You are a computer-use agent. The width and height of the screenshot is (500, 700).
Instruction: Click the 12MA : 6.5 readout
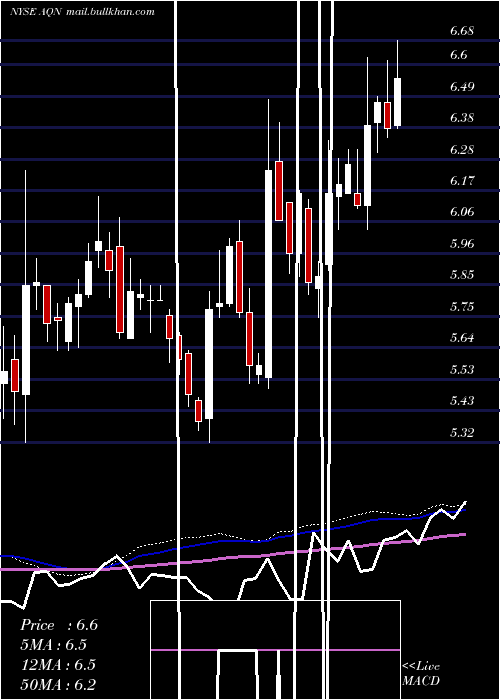point(58,665)
